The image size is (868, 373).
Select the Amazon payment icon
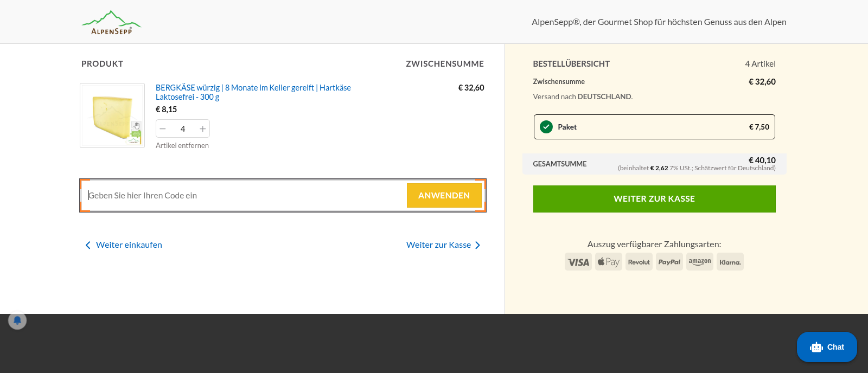pyautogui.click(x=700, y=262)
